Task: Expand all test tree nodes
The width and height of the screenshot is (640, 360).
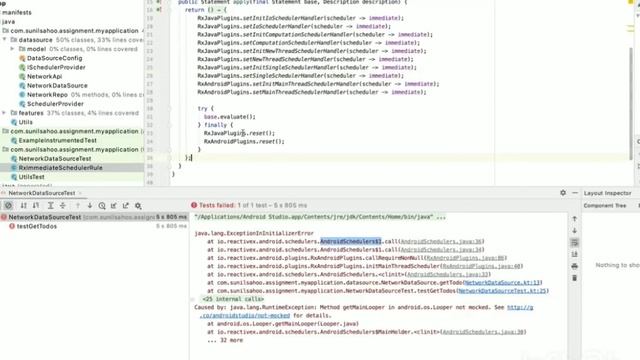Action: tap(51, 206)
